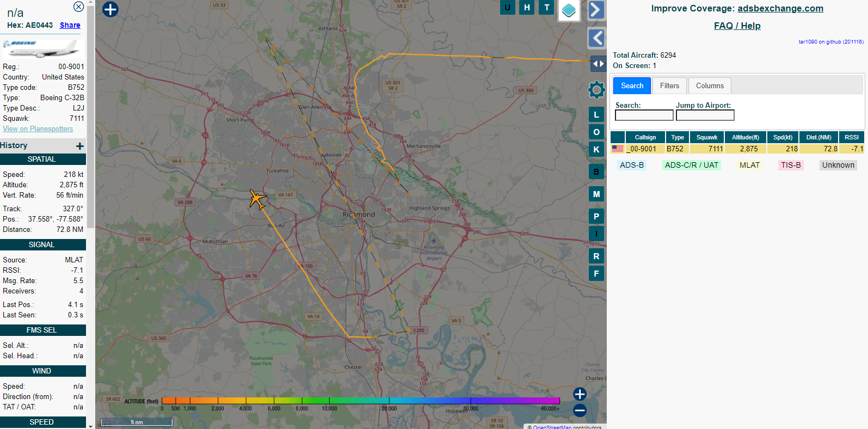Click the Squawk 7111 value in info panel
This screenshot has width=868, height=429.
pyautogui.click(x=77, y=118)
